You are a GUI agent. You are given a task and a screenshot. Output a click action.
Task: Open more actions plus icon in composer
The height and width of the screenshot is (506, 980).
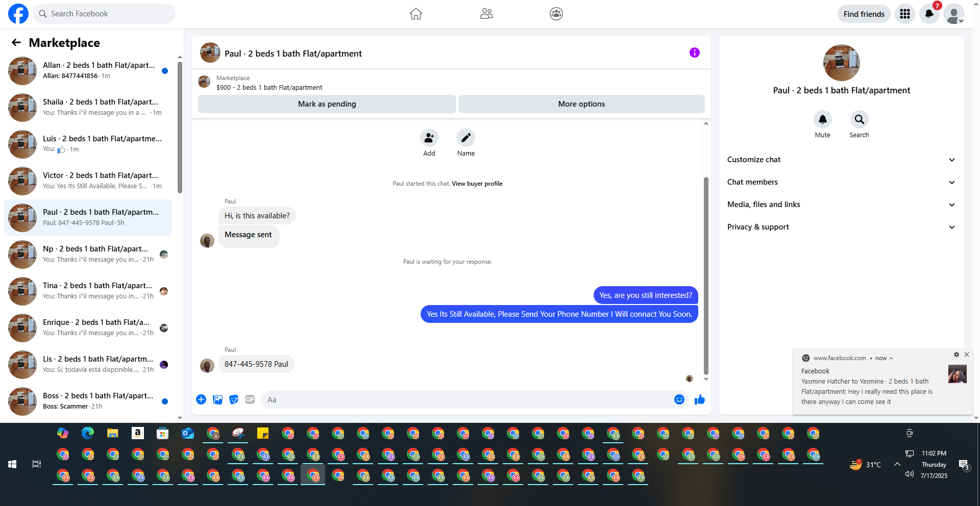(x=201, y=399)
